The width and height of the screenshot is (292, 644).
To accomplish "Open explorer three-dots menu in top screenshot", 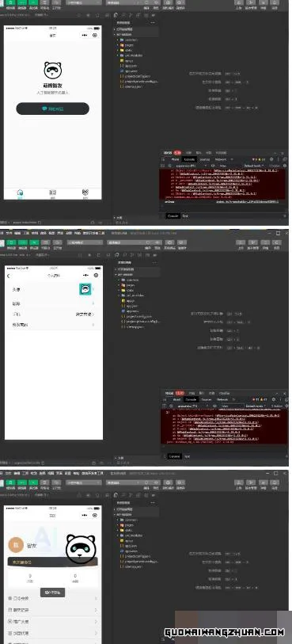I will pyautogui.click(x=153, y=23).
